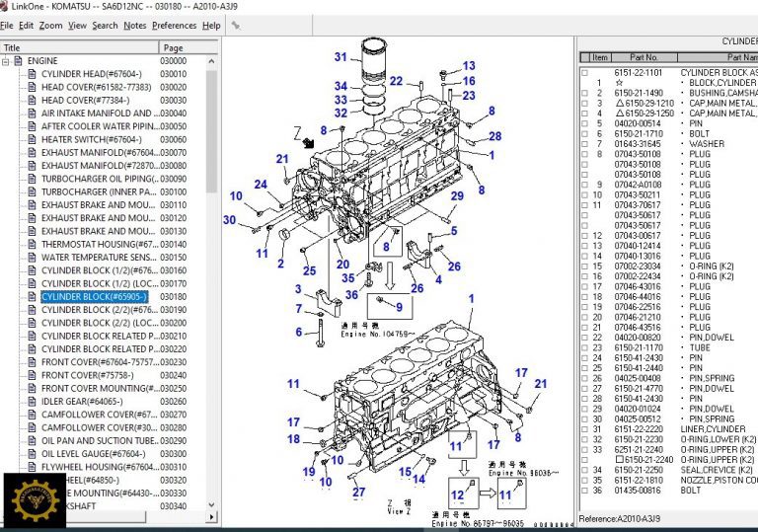The width and height of the screenshot is (758, 532).
Task: Click callout number 31 in the diagram
Action: click(341, 56)
